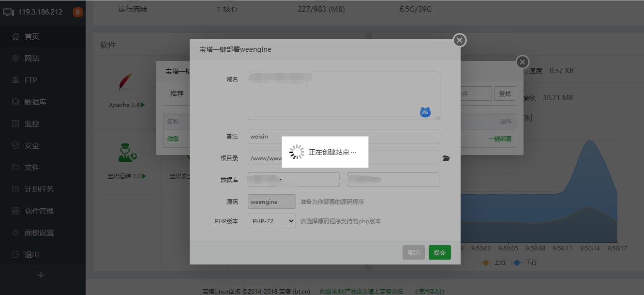Click 操作 column header in deploy table
The image size is (644, 295).
coord(506,121)
